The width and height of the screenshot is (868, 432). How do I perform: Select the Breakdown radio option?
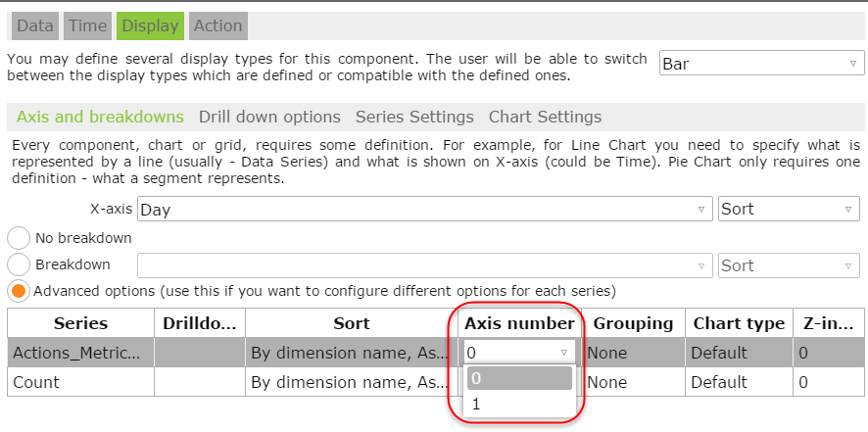tap(19, 264)
